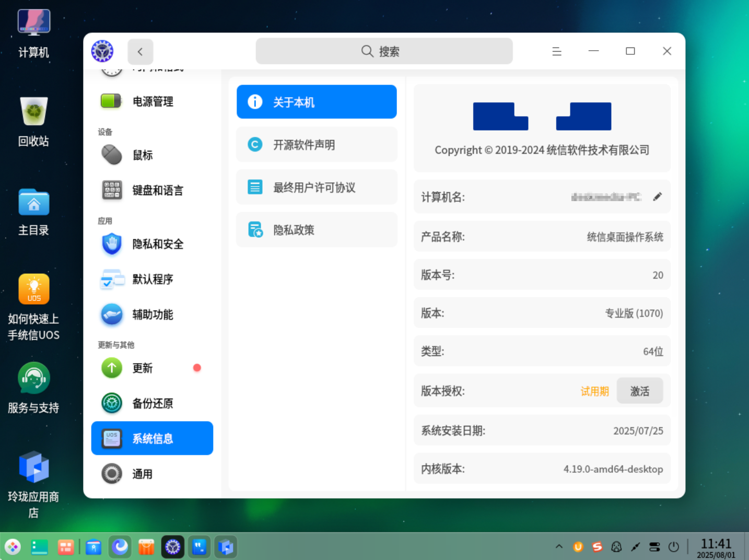This screenshot has height=560, width=749.
Task: Click the Service and Support (服务与支持) icon
Action: (33, 388)
